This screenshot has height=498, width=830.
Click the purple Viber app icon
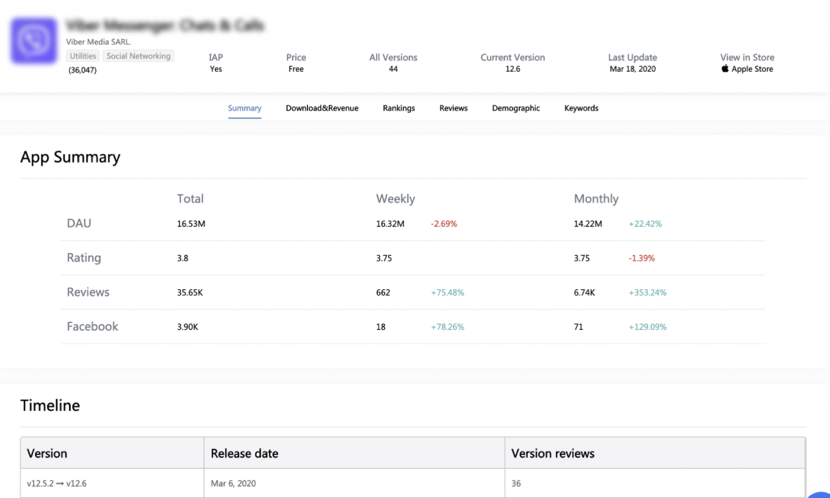tap(34, 40)
